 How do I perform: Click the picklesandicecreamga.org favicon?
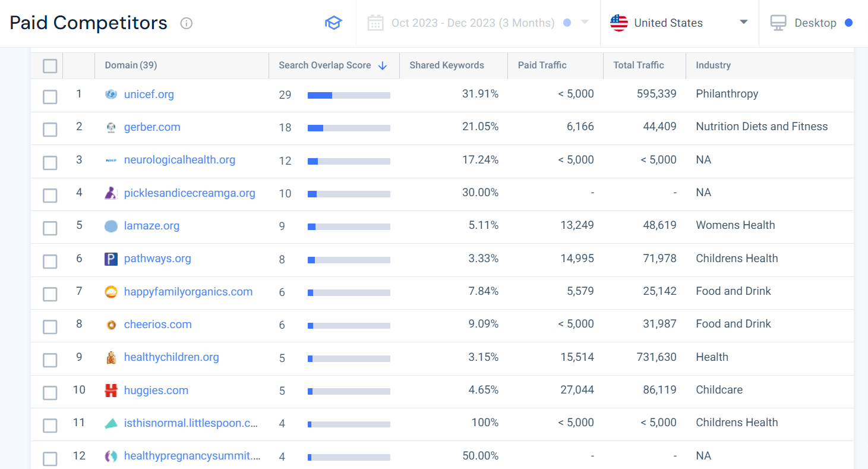[111, 193]
